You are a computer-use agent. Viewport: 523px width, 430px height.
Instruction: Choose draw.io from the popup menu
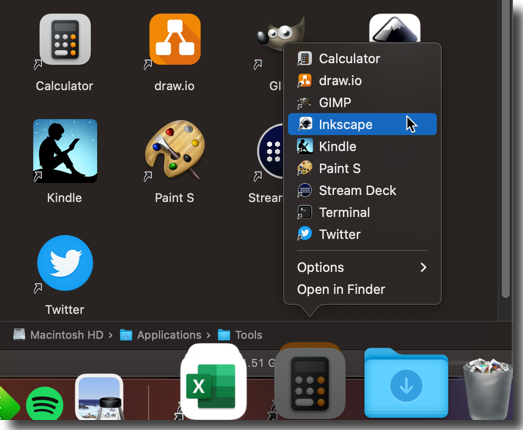tap(362, 81)
